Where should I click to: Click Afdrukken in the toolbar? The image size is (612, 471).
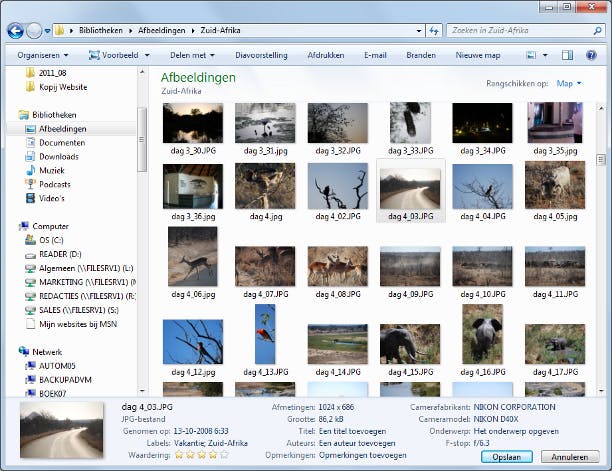[326, 55]
